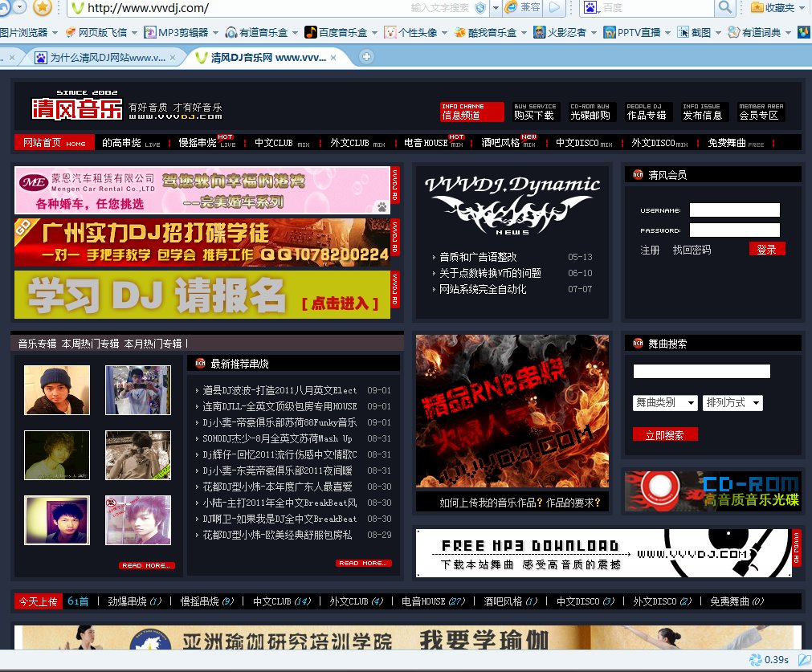
Task: Open the 酒吧风格 menu item
Action: pyautogui.click(x=508, y=143)
